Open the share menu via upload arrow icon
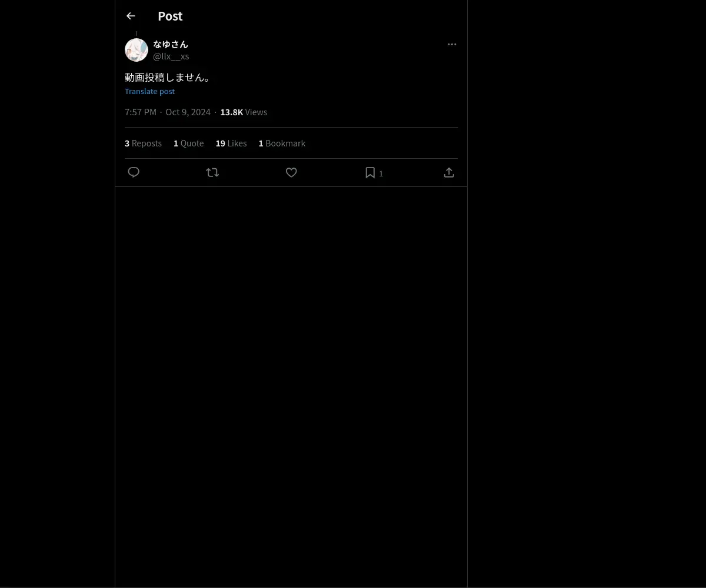This screenshot has width=706, height=588. [449, 172]
